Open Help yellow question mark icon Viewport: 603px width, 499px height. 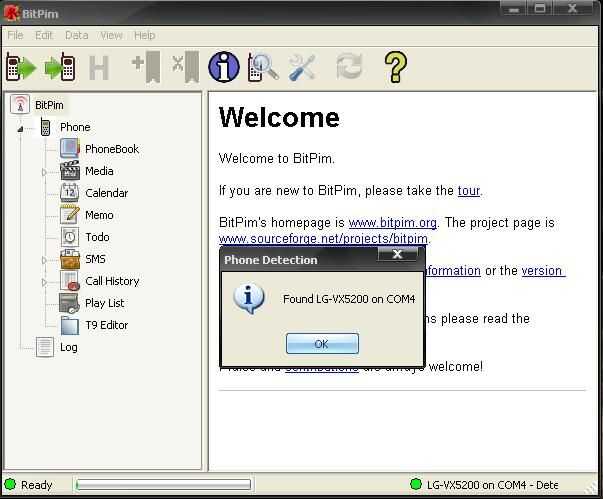pyautogui.click(x=396, y=67)
